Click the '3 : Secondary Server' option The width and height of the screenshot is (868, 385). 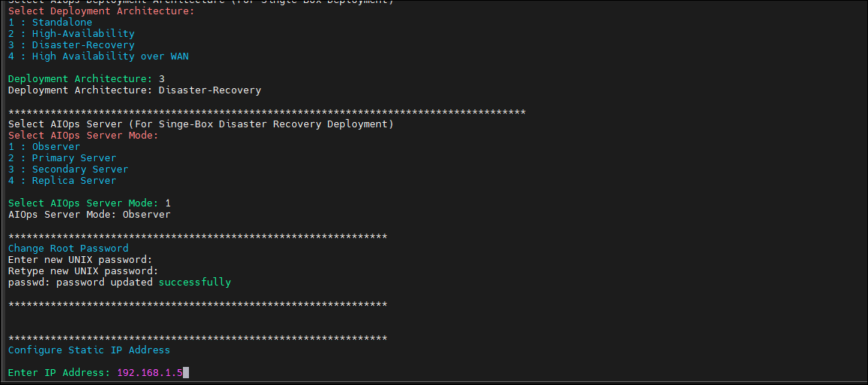tap(68, 169)
